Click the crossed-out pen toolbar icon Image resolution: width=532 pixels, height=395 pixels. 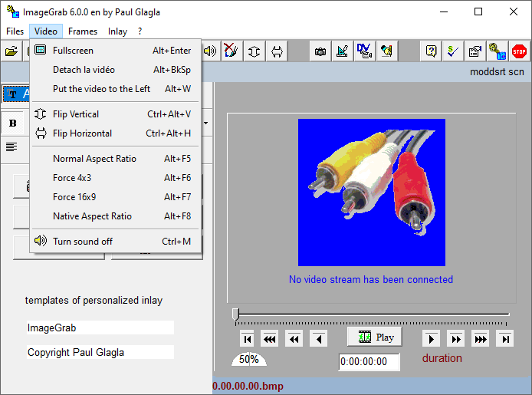232,51
